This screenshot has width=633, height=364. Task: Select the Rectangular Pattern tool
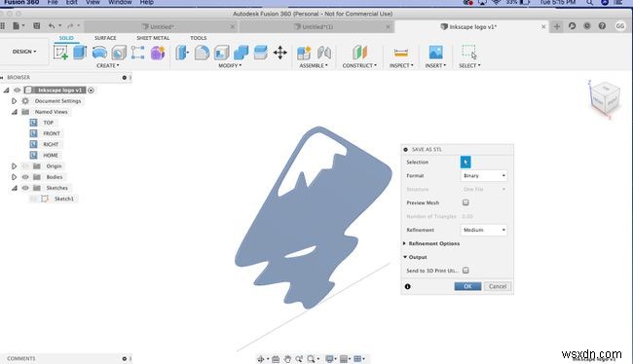[137, 53]
